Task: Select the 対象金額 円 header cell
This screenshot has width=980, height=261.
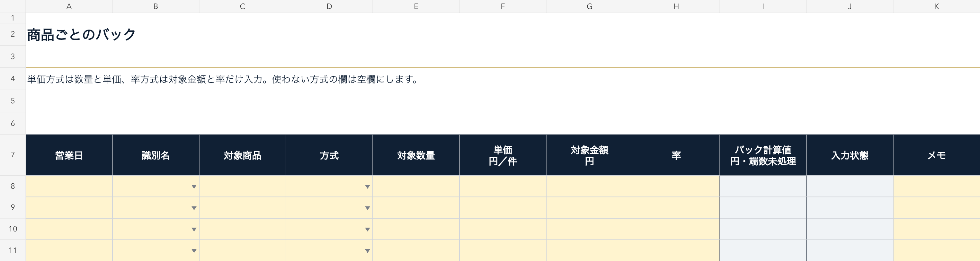Action: 589,155
